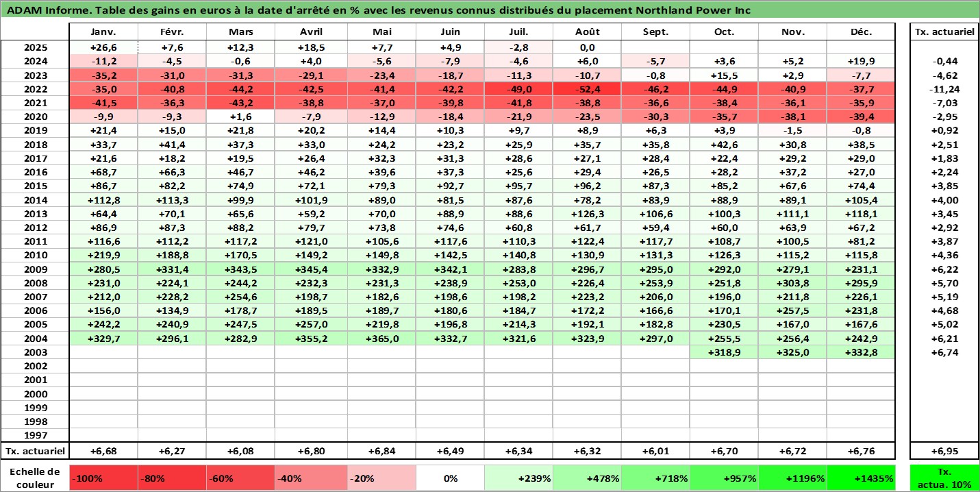Select the Janv. column header
980x492 pixels.
pyautogui.click(x=104, y=32)
